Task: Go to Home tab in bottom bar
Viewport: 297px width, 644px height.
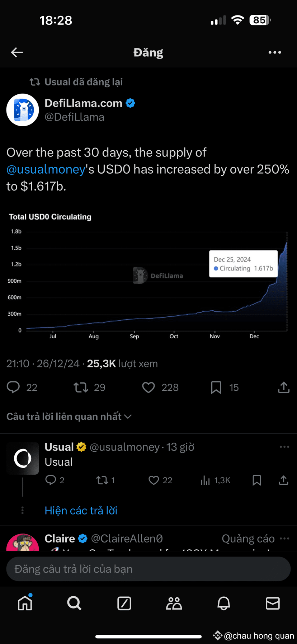Action: pyautogui.click(x=25, y=603)
